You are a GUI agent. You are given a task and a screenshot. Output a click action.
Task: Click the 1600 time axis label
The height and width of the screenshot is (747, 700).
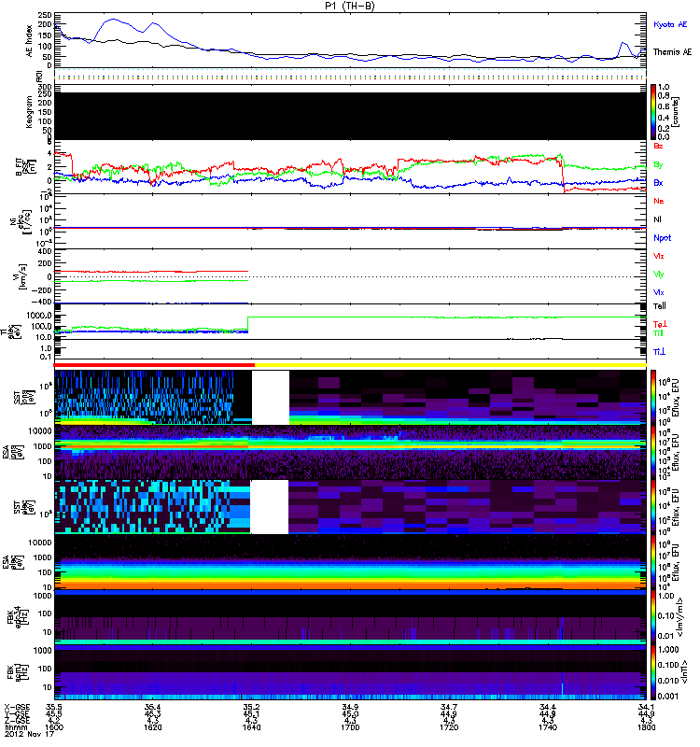pos(54,727)
